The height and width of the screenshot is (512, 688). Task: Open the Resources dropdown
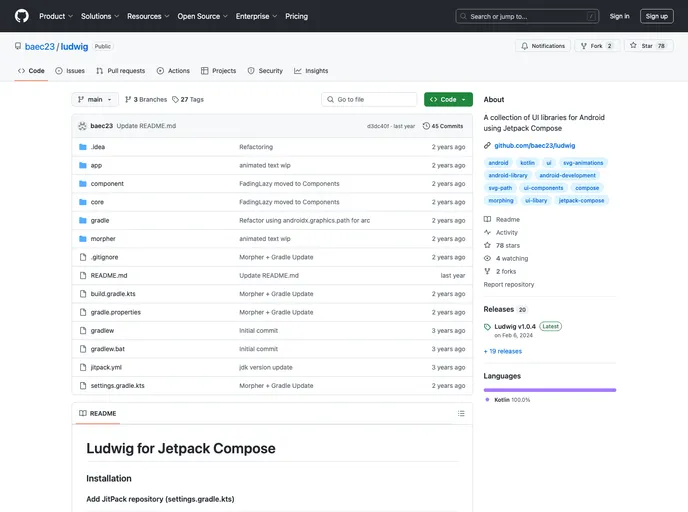tap(148, 16)
